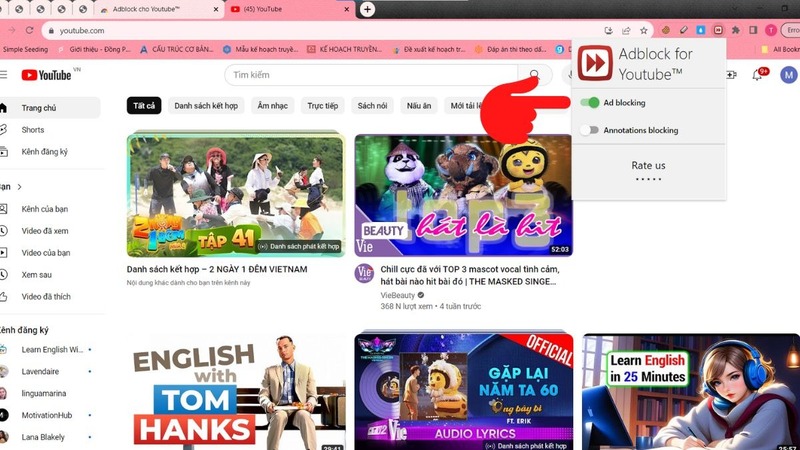The height and width of the screenshot is (450, 800).
Task: Open the '2 Ngày 1 Đêm TẬP 41' thumbnail
Action: pos(236,195)
